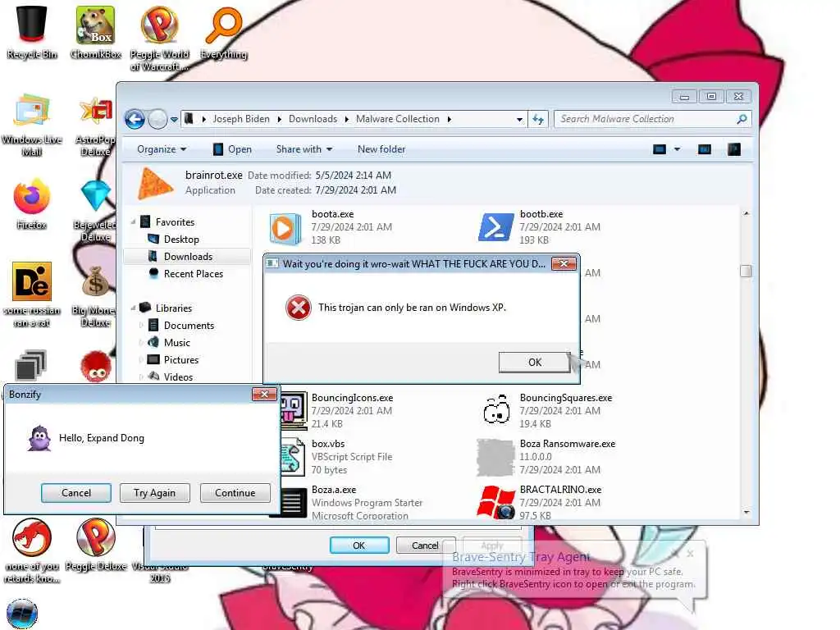
Task: Collapse the Favorites tree section
Action: pos(134,221)
